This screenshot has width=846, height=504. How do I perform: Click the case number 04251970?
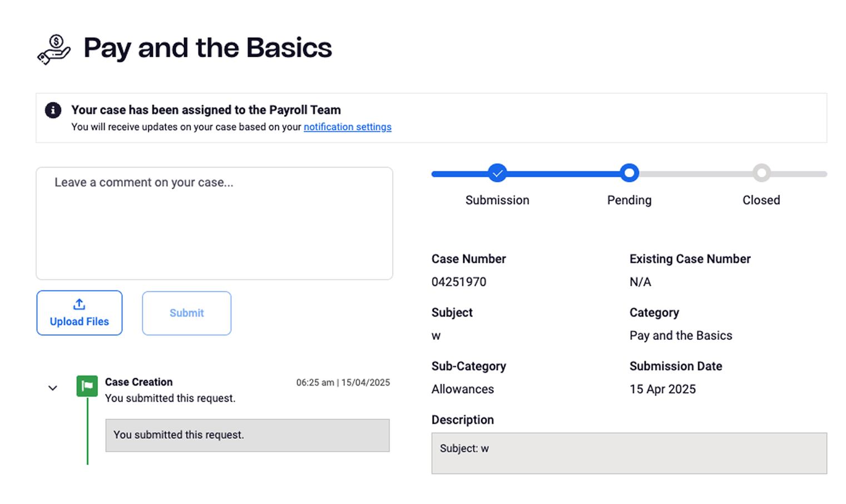click(459, 282)
